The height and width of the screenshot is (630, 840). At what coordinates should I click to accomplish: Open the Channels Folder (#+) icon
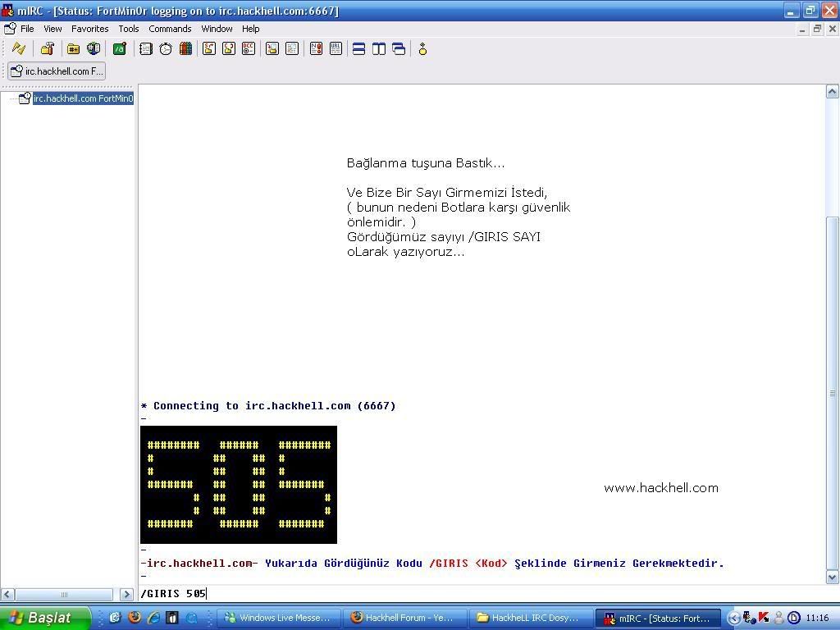pos(73,48)
